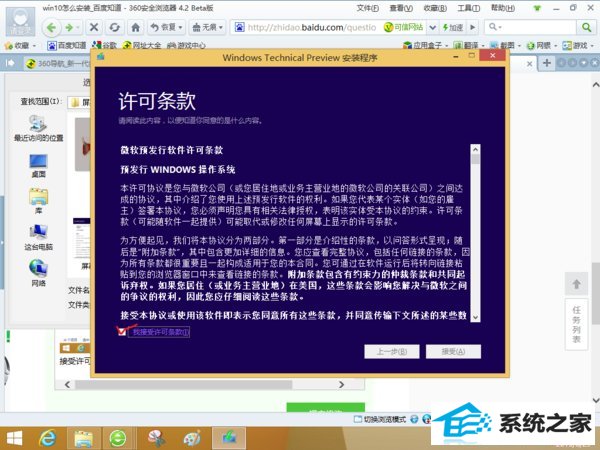This screenshot has height=450, width=600.
Task: Click the 上一步(B) back button
Action: point(392,351)
